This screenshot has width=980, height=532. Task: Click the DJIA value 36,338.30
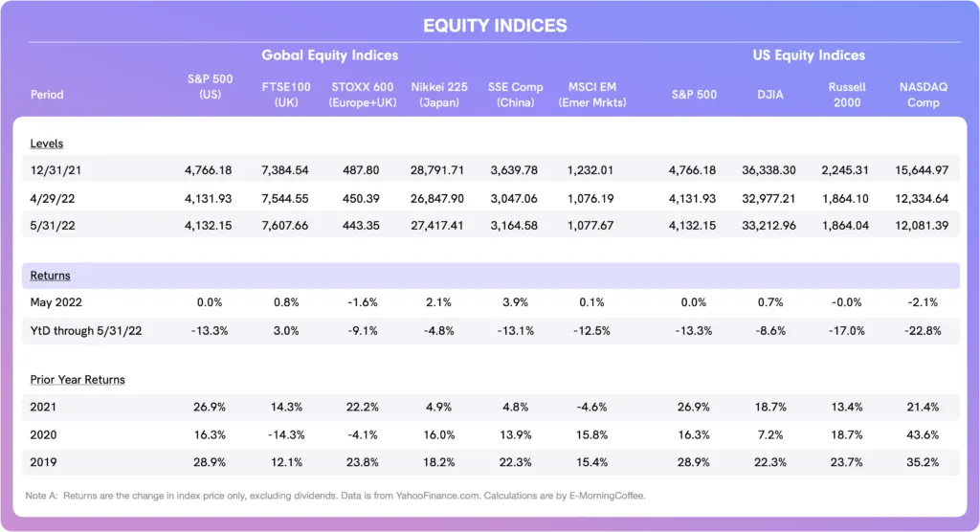click(x=768, y=170)
